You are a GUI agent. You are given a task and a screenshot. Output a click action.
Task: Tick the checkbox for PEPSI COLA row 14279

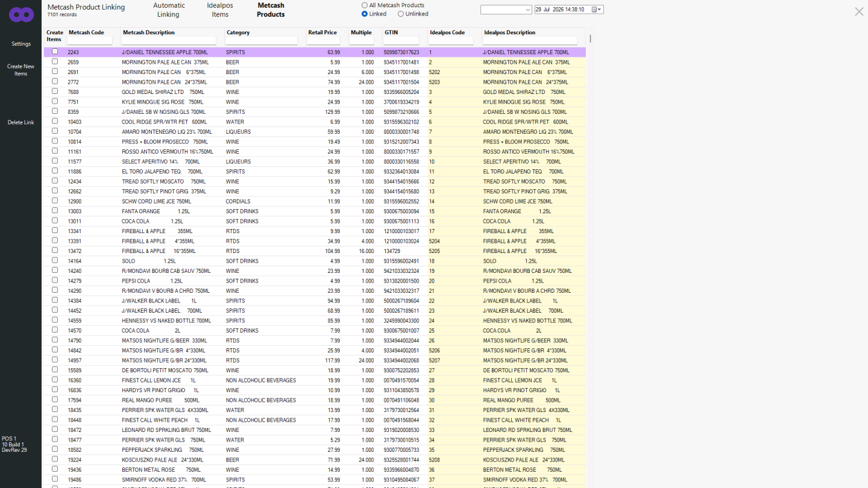[55, 280]
